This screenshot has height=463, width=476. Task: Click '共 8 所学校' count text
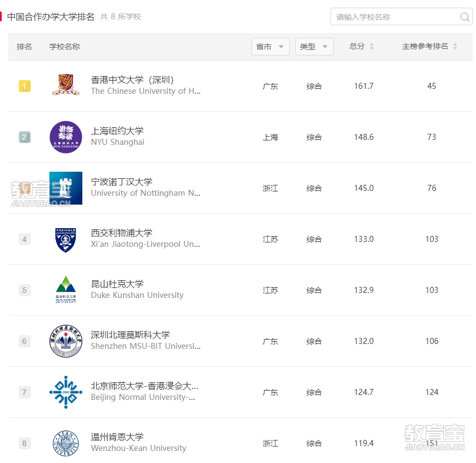click(121, 16)
